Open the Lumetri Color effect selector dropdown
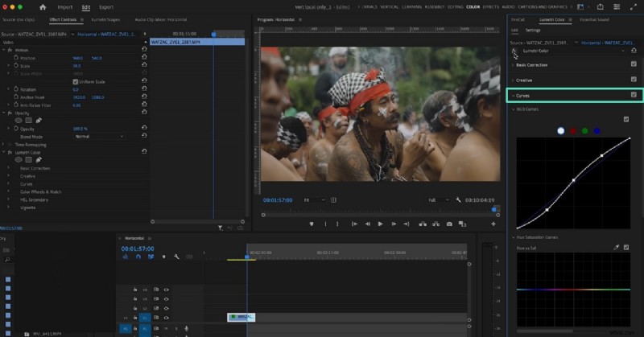This screenshot has height=337, width=644. tap(574, 51)
